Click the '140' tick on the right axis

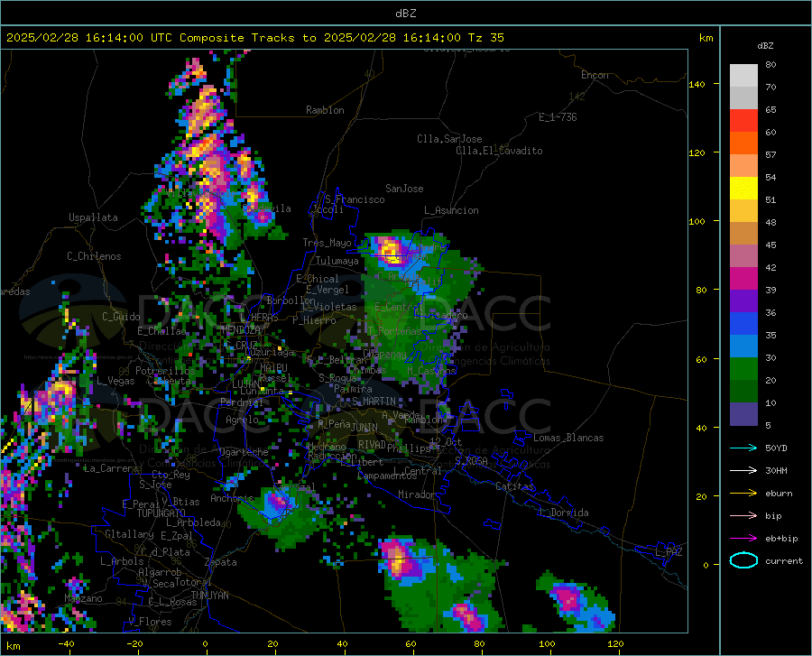point(697,84)
